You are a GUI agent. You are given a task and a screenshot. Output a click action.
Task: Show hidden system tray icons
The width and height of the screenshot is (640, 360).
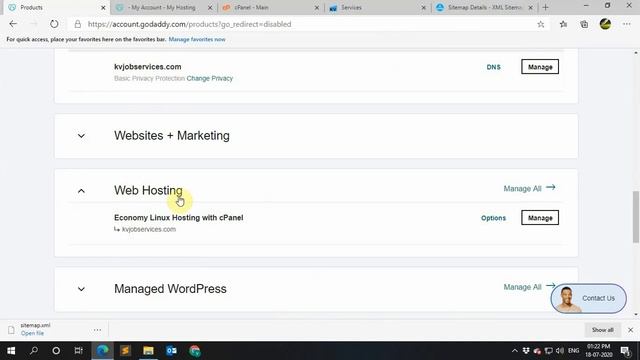pyautogui.click(x=515, y=351)
